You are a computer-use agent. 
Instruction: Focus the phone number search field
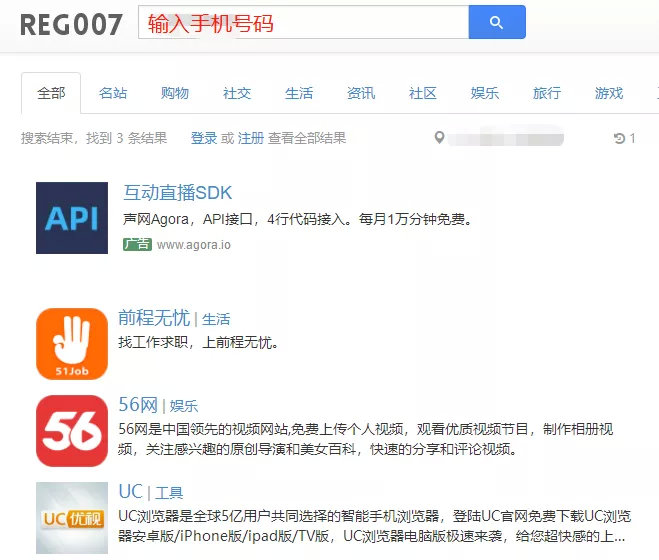303,22
